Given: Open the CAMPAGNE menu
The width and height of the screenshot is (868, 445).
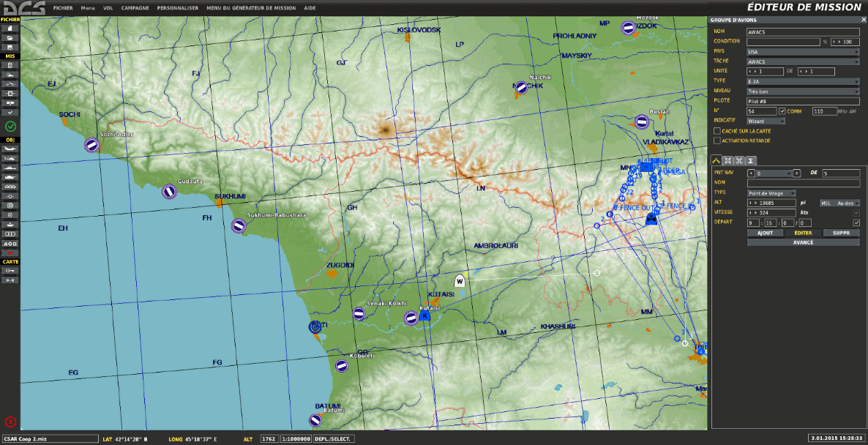Looking at the screenshot, I should coord(135,8).
